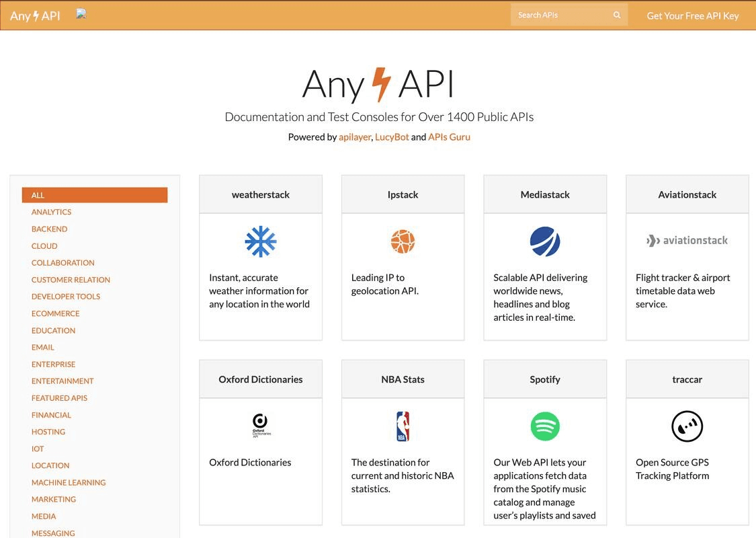Open the ANALYTICS category
Viewport: 756px width, 538px height.
(x=51, y=212)
